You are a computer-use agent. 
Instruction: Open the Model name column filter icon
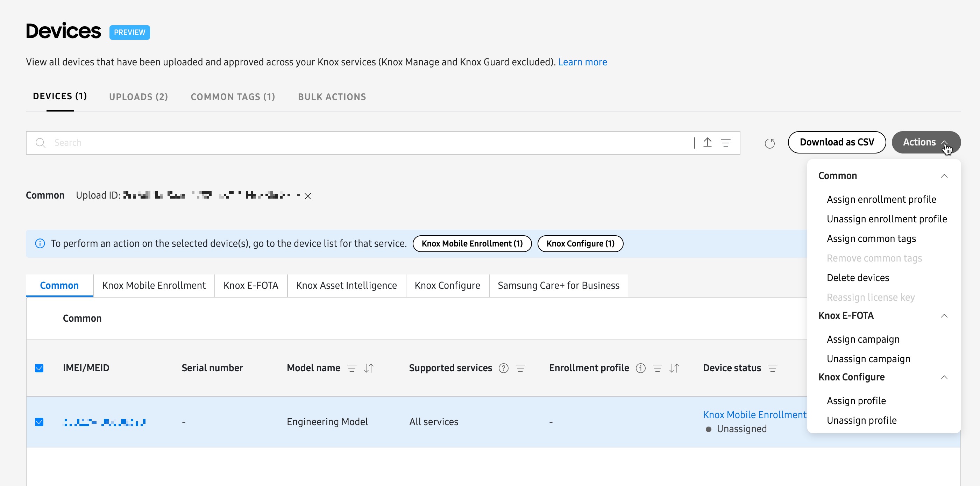click(352, 368)
